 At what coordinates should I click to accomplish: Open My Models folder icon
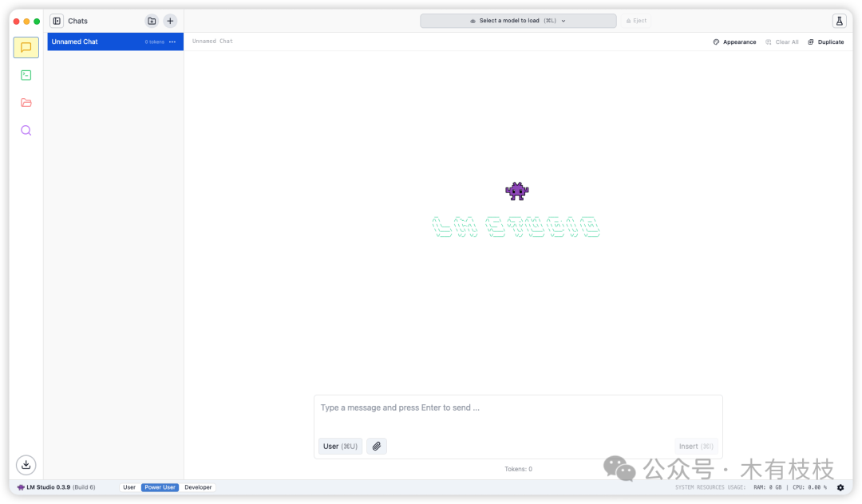(x=26, y=103)
